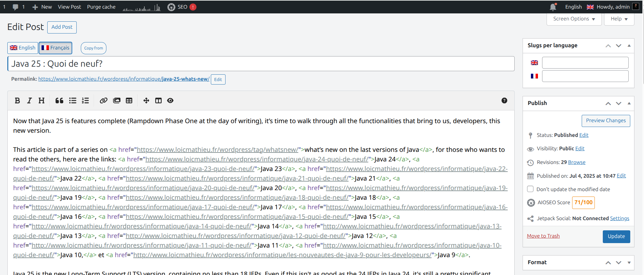
Task: Click the English slug input field
Action: [585, 63]
